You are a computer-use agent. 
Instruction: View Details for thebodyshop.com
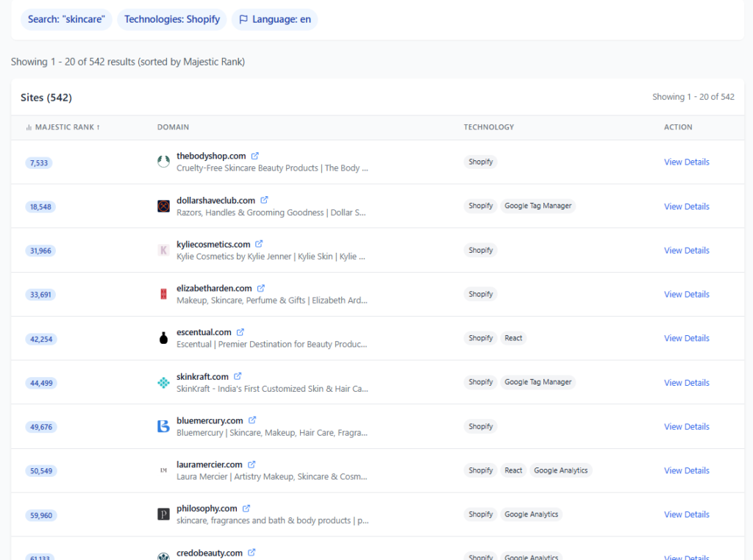tap(686, 162)
